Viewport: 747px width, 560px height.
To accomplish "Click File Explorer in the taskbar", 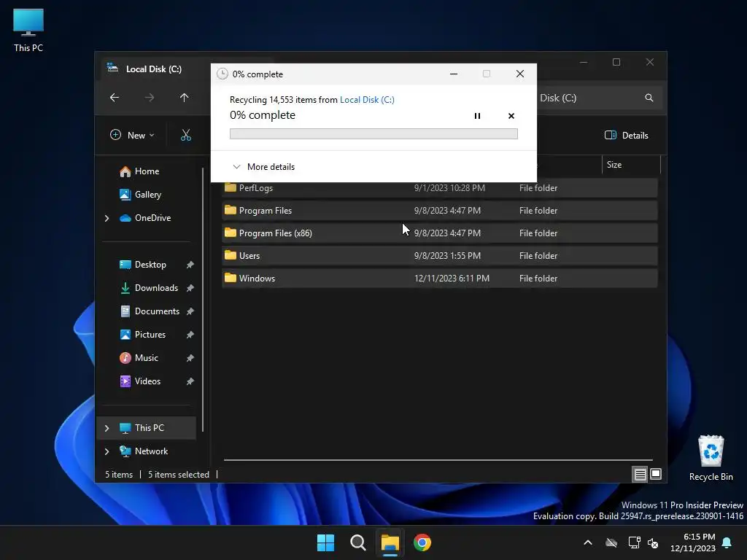I will pos(390,542).
